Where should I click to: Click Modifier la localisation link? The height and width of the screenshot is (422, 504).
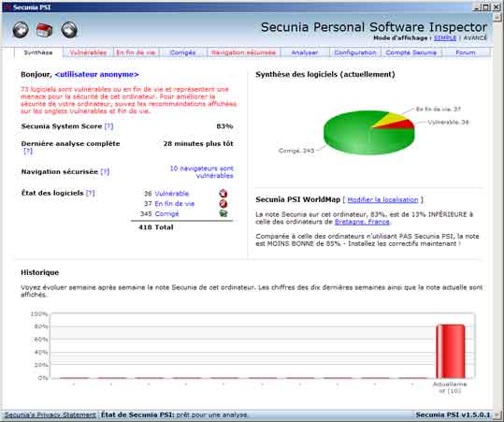[x=382, y=199]
